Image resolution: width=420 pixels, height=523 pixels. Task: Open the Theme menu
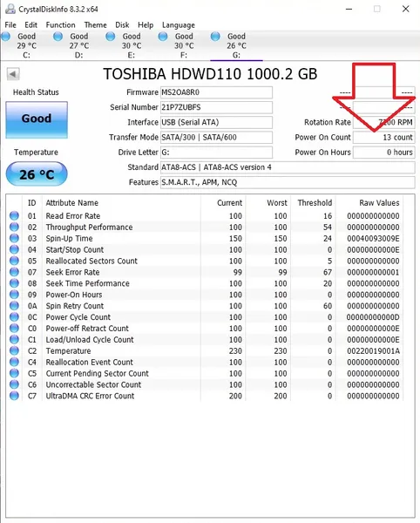click(x=95, y=25)
